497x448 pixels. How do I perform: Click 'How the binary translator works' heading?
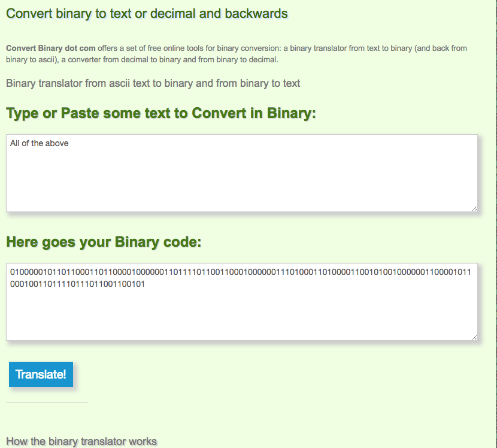81,441
